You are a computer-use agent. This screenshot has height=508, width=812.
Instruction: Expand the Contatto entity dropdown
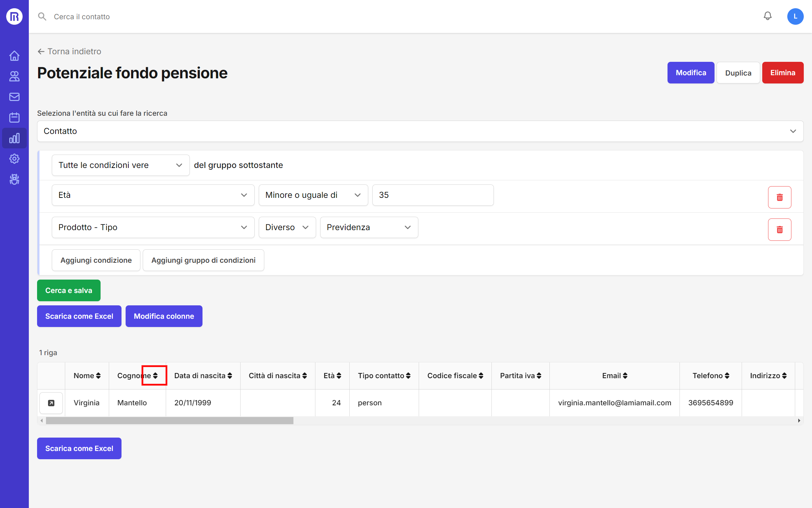[420, 131]
